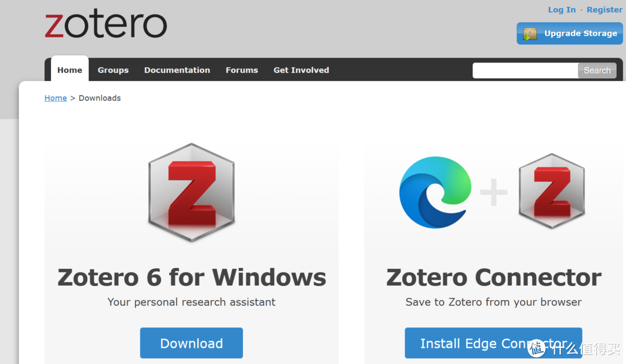The height and width of the screenshot is (364, 626).
Task: Click the large Zotero 6 hexagon Z icon
Action: tap(191, 192)
